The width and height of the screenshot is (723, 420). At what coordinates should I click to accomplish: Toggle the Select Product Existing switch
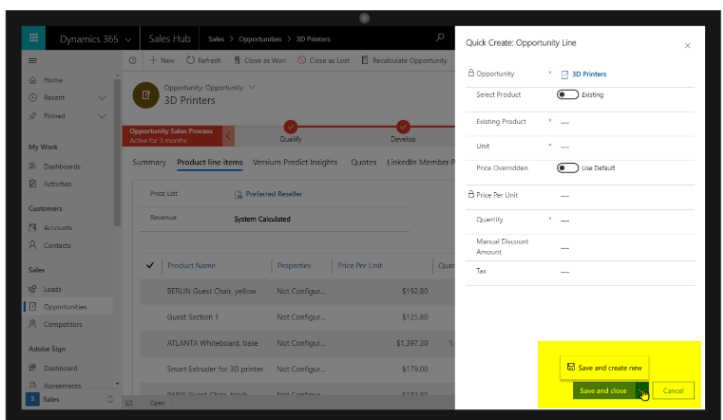click(568, 94)
